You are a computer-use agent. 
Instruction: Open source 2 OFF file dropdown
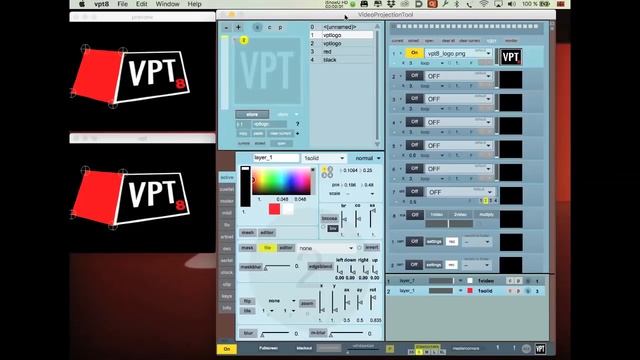458,76
